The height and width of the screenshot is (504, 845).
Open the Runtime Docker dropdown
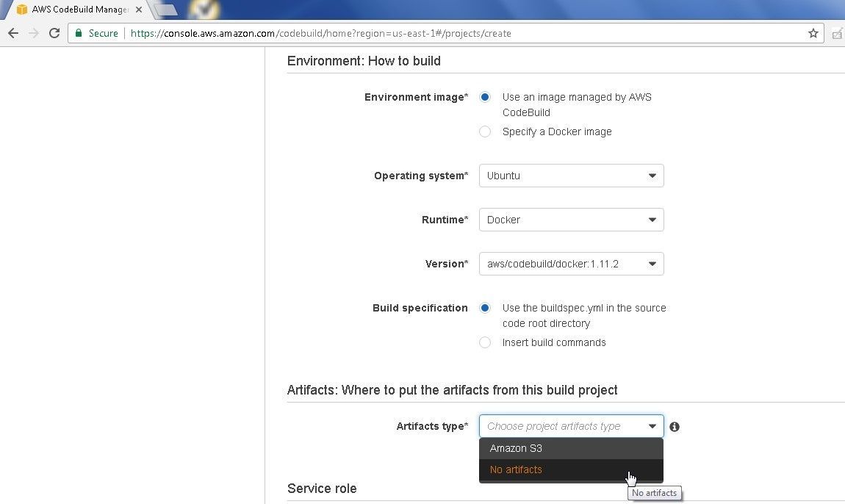pos(571,220)
